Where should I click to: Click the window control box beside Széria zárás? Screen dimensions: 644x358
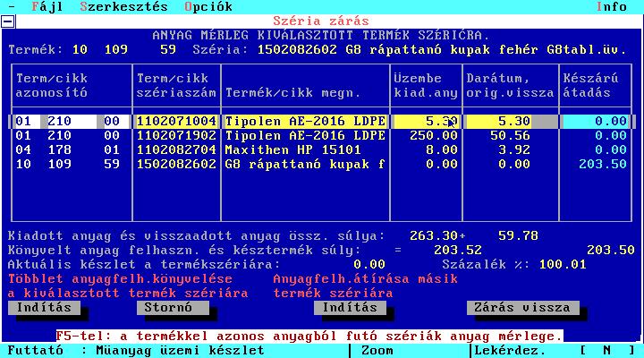coord(8,21)
